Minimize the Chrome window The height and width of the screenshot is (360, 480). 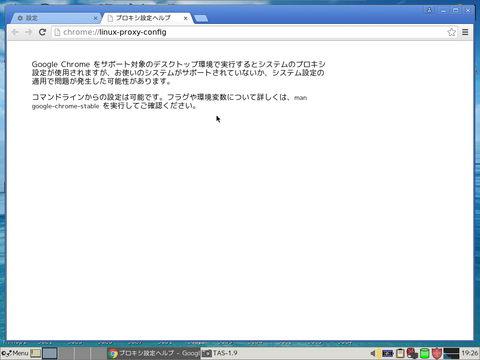coord(443,10)
